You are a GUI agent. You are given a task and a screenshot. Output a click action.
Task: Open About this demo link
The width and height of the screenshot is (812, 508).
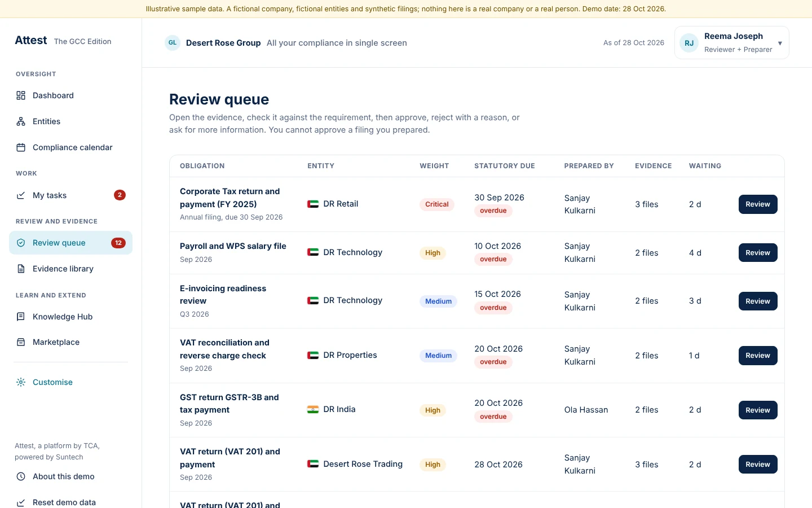pos(70,476)
